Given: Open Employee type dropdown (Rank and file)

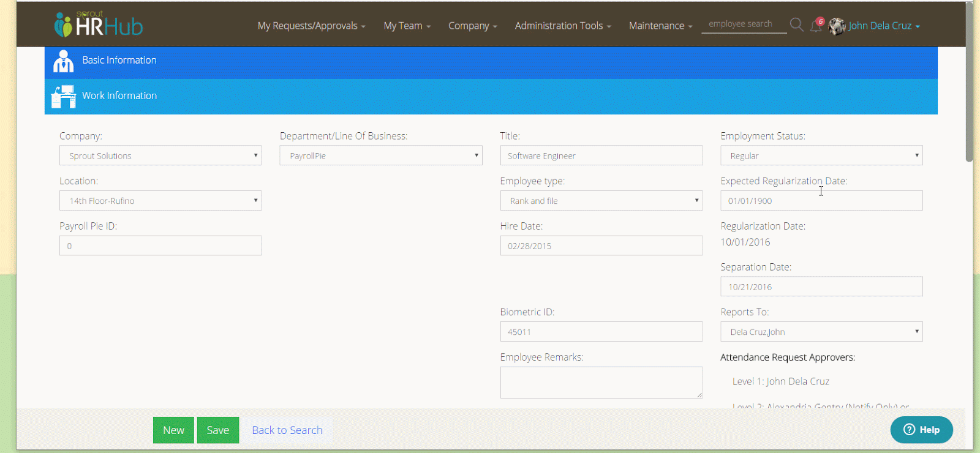Looking at the screenshot, I should 601,200.
